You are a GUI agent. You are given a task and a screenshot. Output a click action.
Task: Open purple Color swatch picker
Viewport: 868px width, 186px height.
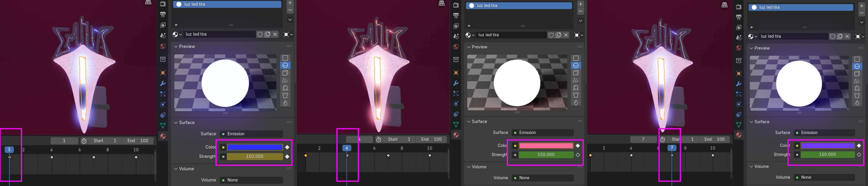827,146
